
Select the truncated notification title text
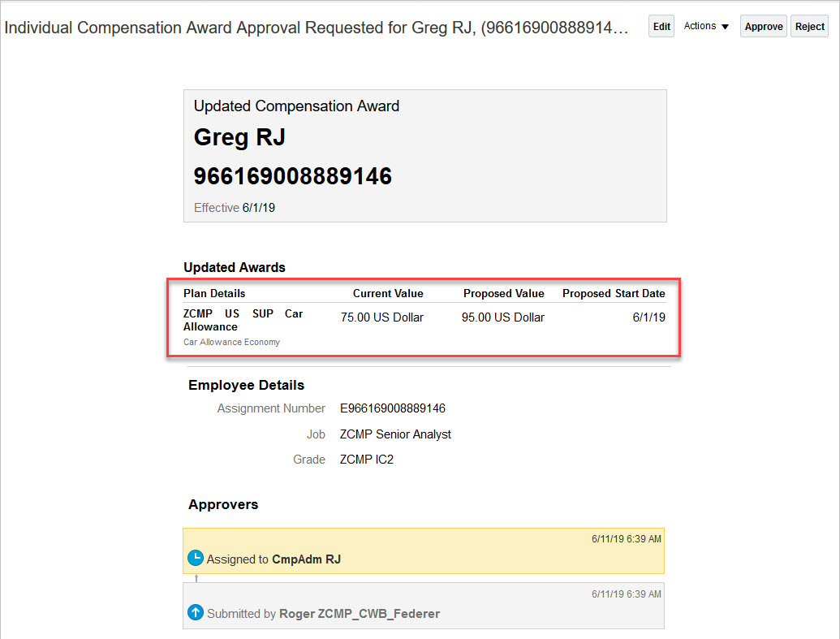(x=317, y=28)
